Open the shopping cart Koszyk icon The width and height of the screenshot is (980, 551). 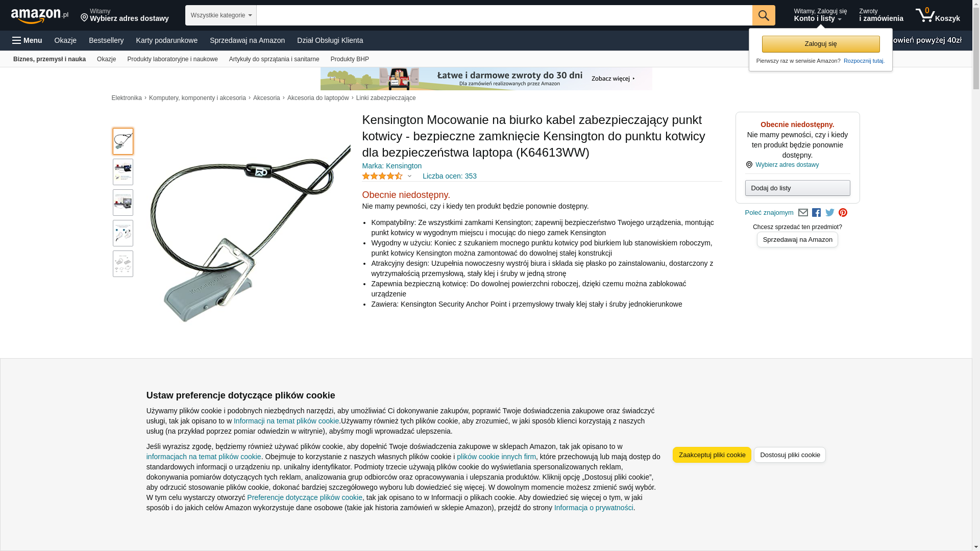pyautogui.click(x=938, y=15)
